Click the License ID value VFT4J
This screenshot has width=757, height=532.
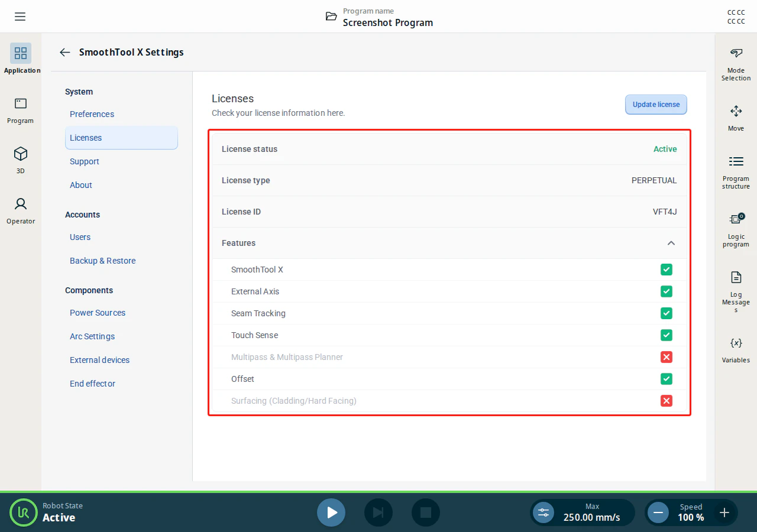(665, 212)
